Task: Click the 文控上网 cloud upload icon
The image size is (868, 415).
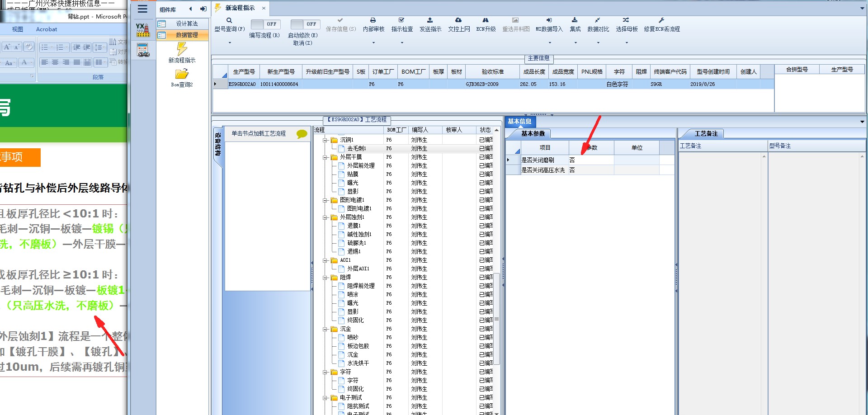Action: pyautogui.click(x=458, y=20)
